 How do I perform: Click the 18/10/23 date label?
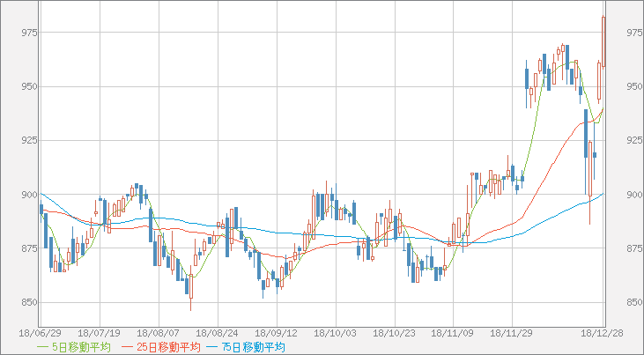point(394,334)
